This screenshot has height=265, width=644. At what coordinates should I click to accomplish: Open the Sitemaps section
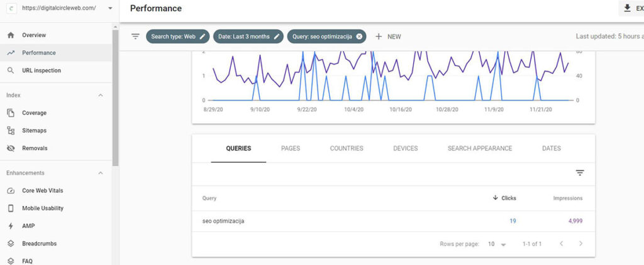pyautogui.click(x=34, y=131)
